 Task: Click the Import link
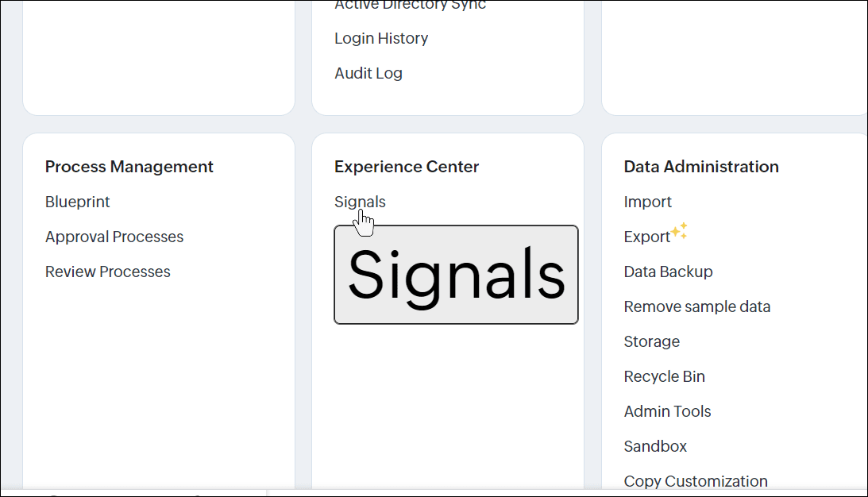click(x=648, y=202)
